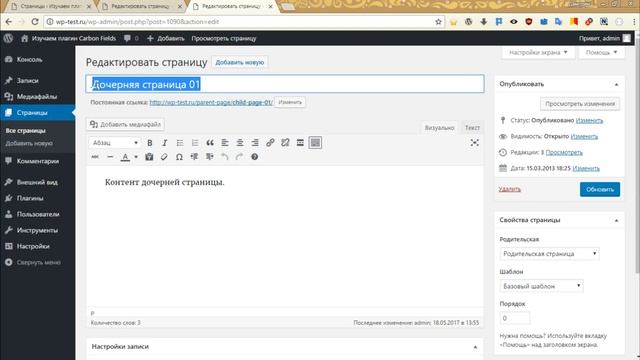Increase indent in editor

209,157
